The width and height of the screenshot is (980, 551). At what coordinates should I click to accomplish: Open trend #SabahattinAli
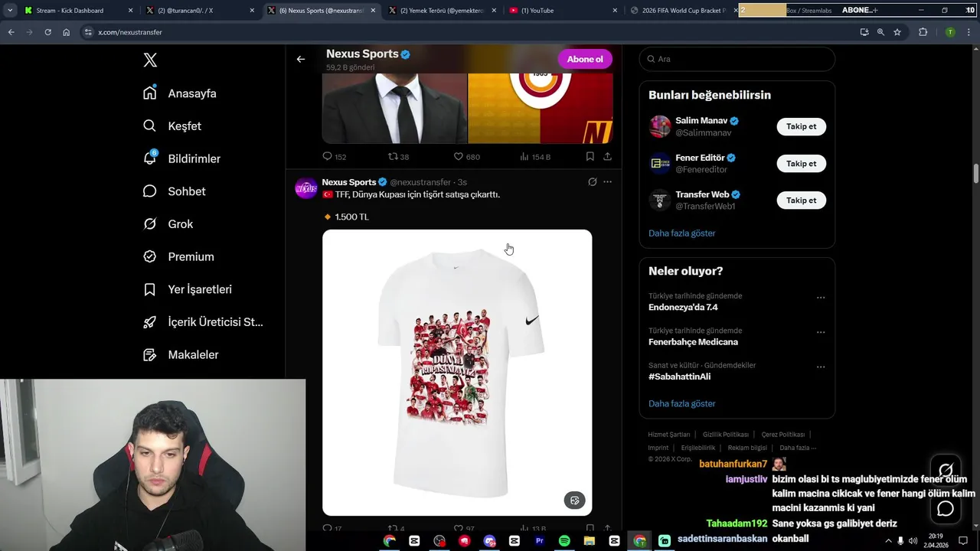click(679, 377)
